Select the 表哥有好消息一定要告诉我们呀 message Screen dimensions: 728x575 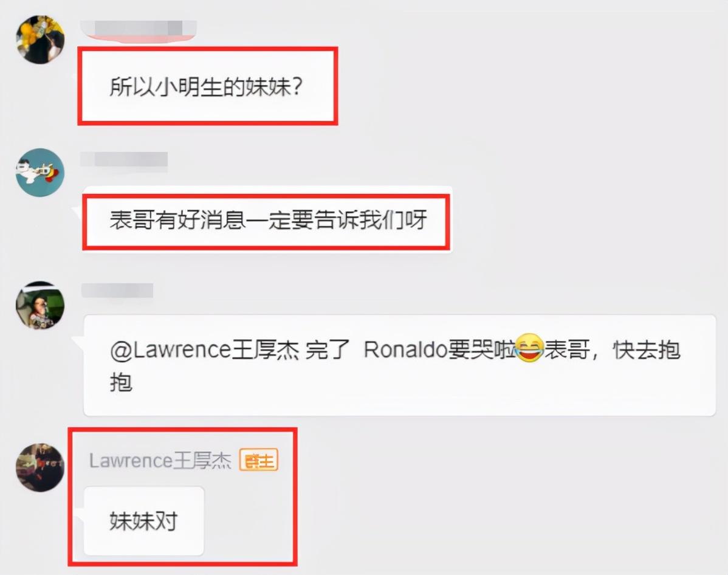click(x=266, y=220)
